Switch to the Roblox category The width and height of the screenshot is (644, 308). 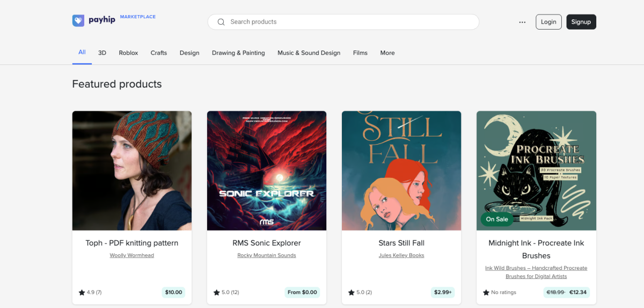(x=128, y=53)
